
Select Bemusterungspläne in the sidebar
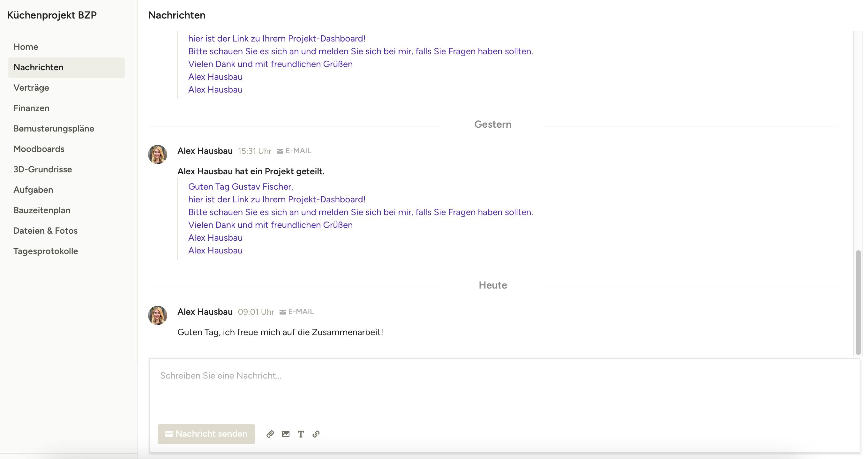[x=54, y=129]
